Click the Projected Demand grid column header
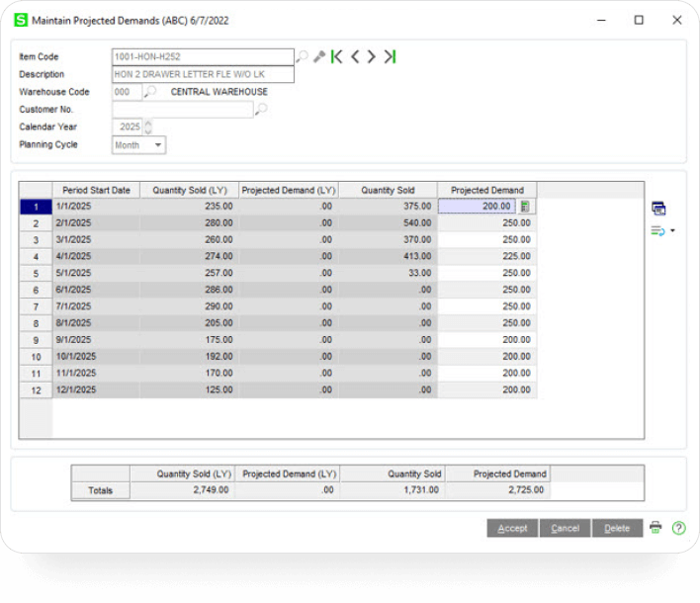Viewport: 700px width, 603px height. tap(487, 190)
